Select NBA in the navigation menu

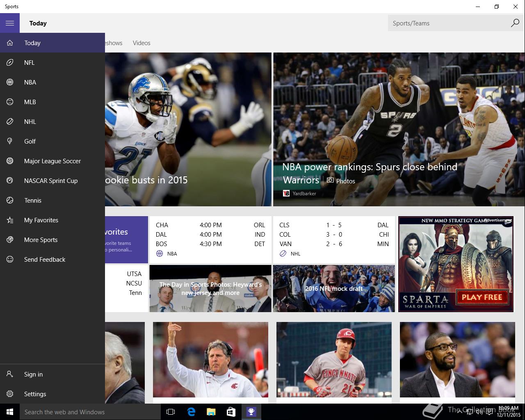pos(52,82)
